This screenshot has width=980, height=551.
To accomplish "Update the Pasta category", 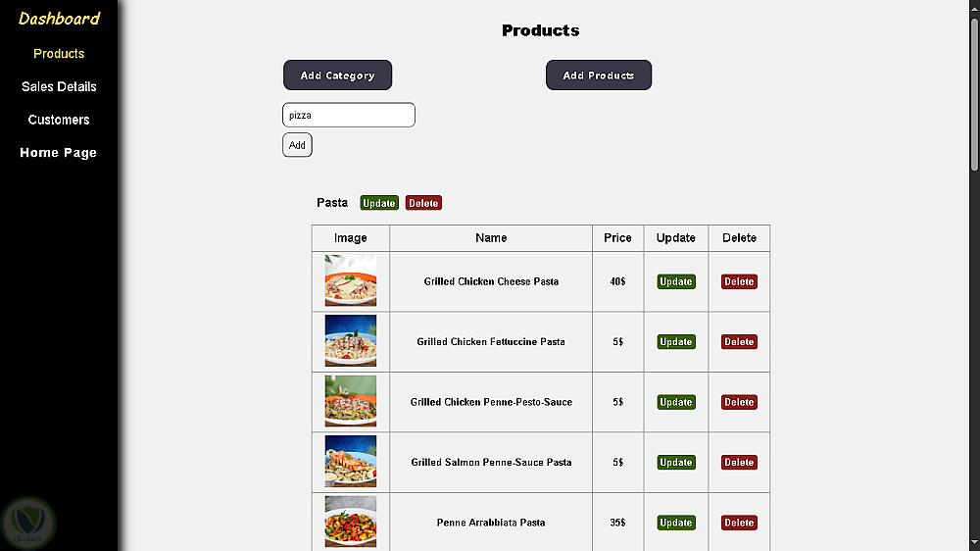I will tap(378, 203).
